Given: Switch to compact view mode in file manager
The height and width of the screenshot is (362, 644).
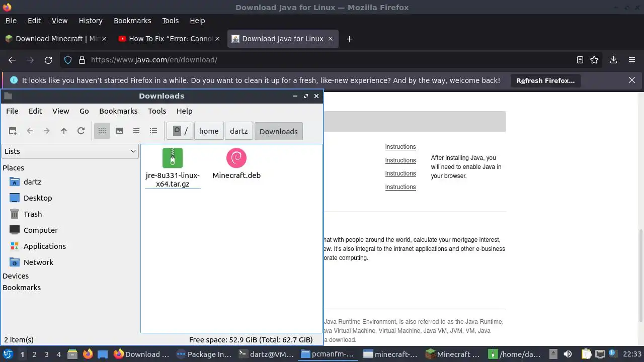Looking at the screenshot, I should (x=136, y=131).
